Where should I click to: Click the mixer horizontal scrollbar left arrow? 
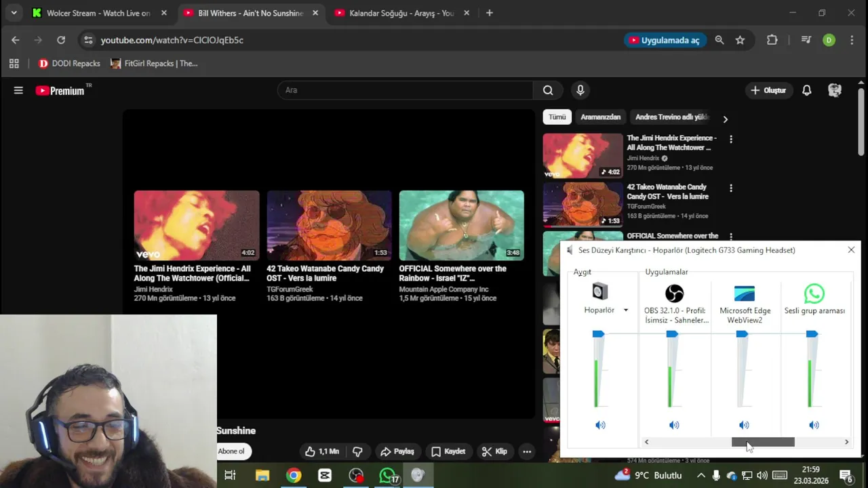click(646, 442)
